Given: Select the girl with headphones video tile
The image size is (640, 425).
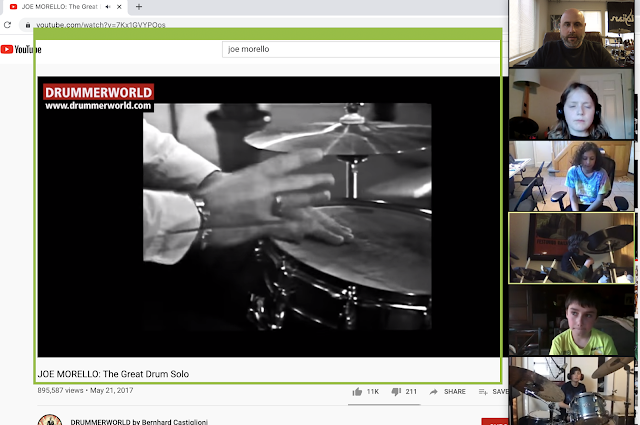Looking at the screenshot, I should tap(571, 104).
